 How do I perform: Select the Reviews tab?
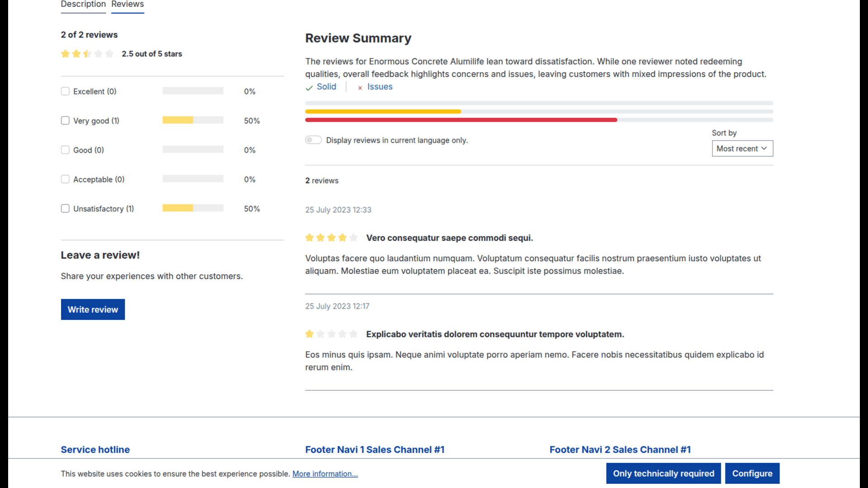pos(127,5)
